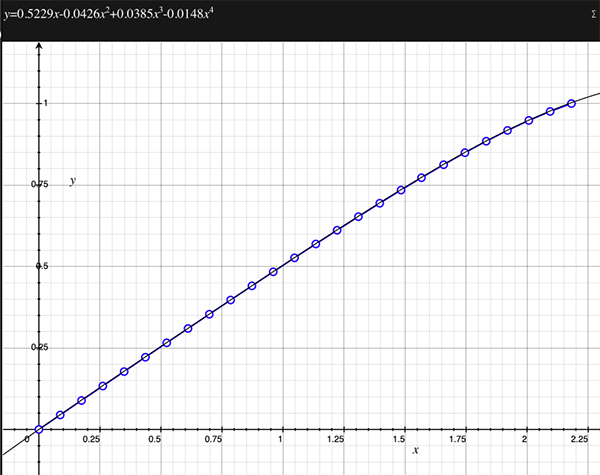Viewport: 600px width, 475px height.
Task: Click the 0.25 tick label on y-axis
Action: pyautogui.click(x=38, y=347)
